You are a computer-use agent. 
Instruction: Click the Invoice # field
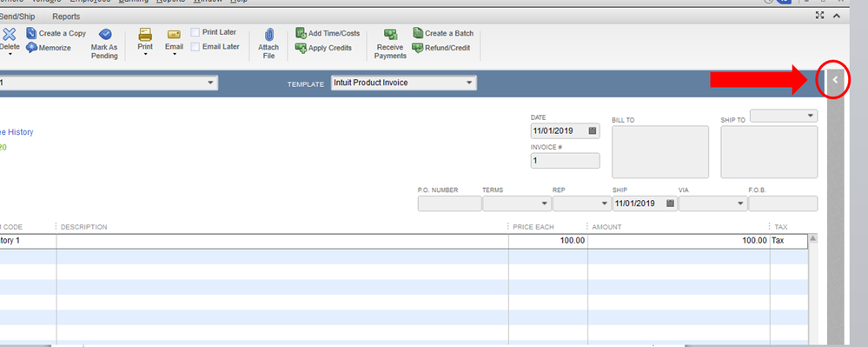coord(565,161)
